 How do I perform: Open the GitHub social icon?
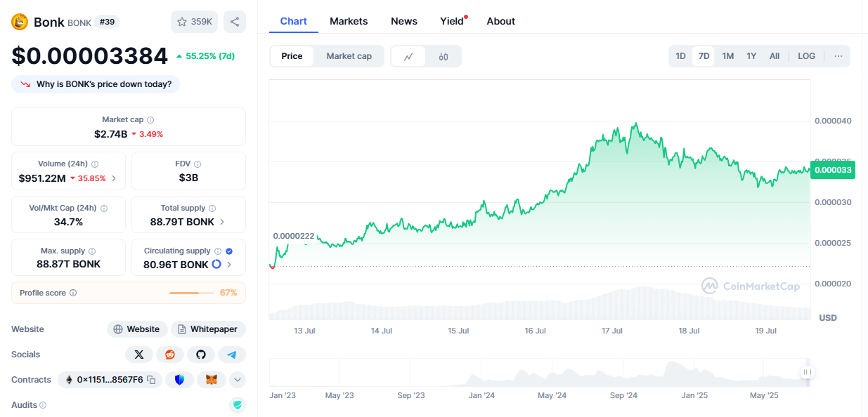(201, 355)
